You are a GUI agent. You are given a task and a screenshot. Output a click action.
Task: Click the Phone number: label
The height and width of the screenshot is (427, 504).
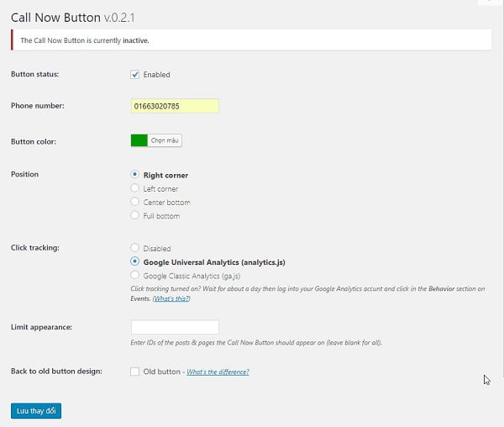point(38,106)
